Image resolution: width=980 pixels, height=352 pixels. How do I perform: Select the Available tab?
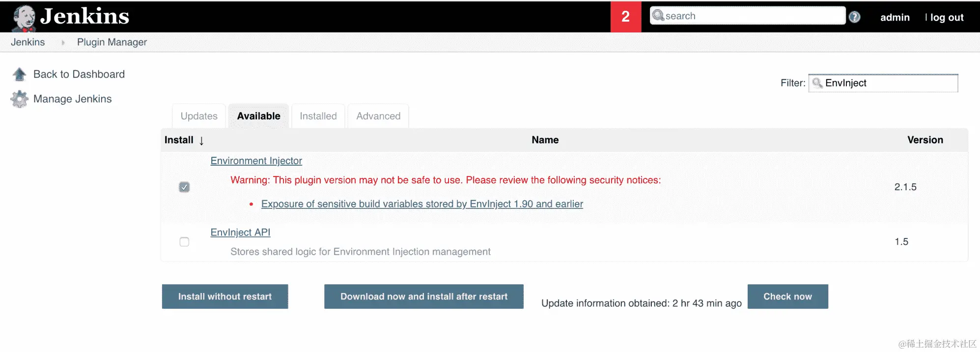tap(258, 116)
